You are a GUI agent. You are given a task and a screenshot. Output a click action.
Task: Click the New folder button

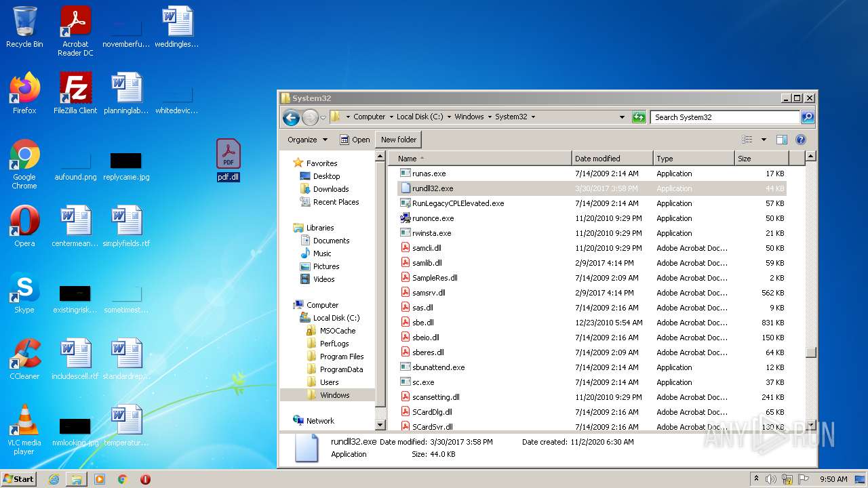tap(399, 140)
